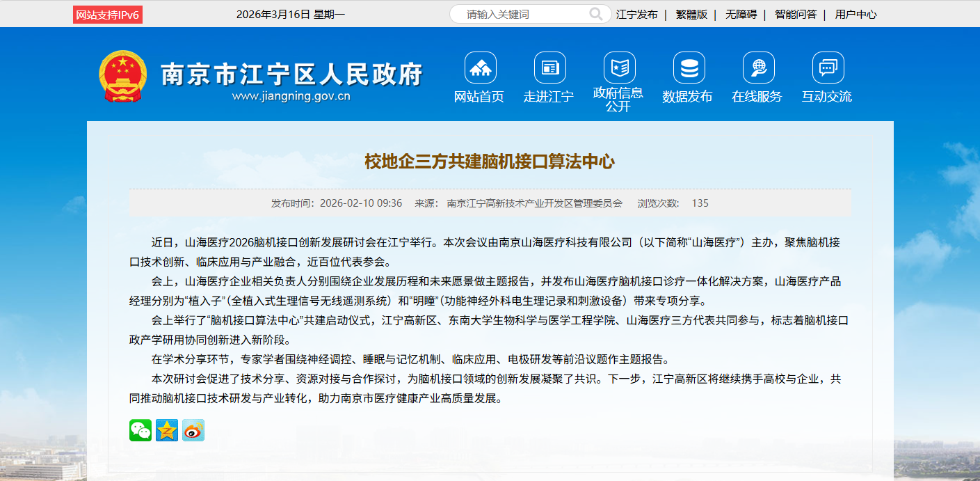This screenshot has width=980, height=481.
Task: Share the article to QZone
Action: point(167,430)
